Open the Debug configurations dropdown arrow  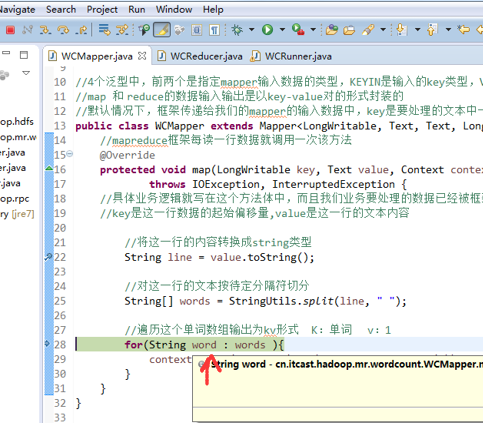coord(251,30)
